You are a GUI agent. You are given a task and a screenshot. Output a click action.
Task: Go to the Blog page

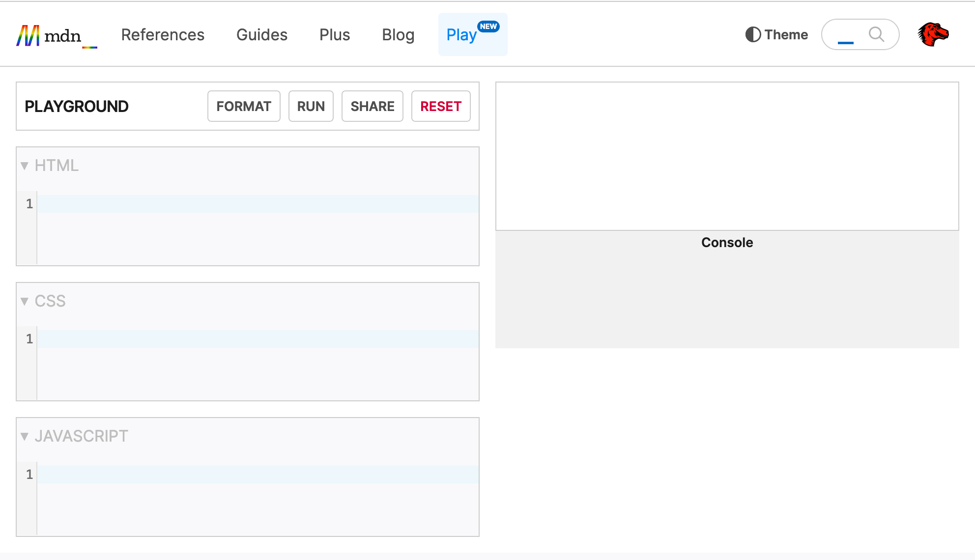(x=398, y=35)
